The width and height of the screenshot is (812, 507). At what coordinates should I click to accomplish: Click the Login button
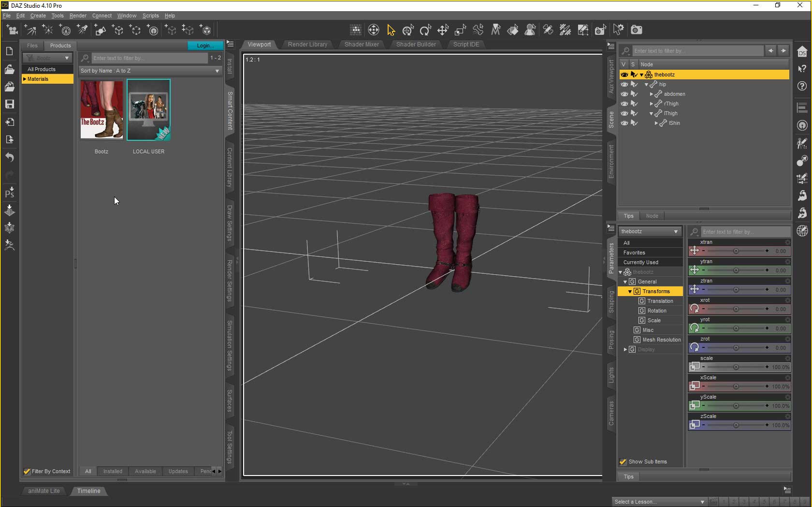tap(205, 45)
